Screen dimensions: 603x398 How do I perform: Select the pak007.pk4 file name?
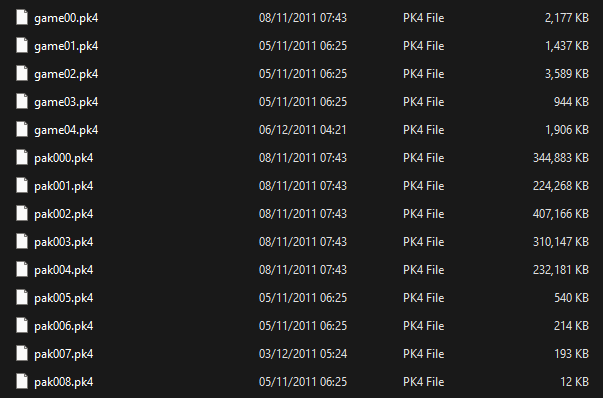coord(63,354)
